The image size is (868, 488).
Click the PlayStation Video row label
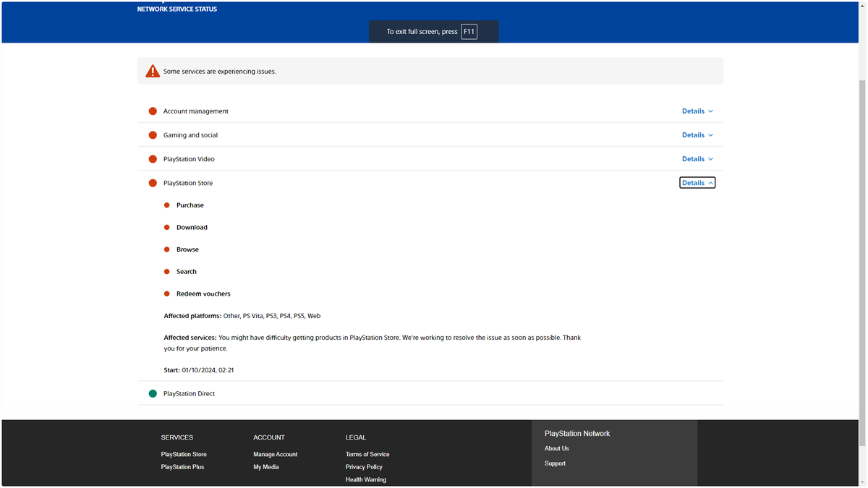(189, 159)
